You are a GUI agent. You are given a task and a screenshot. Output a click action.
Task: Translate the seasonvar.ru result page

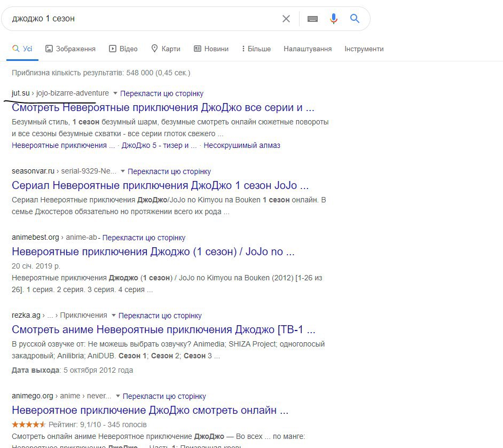coord(169,171)
